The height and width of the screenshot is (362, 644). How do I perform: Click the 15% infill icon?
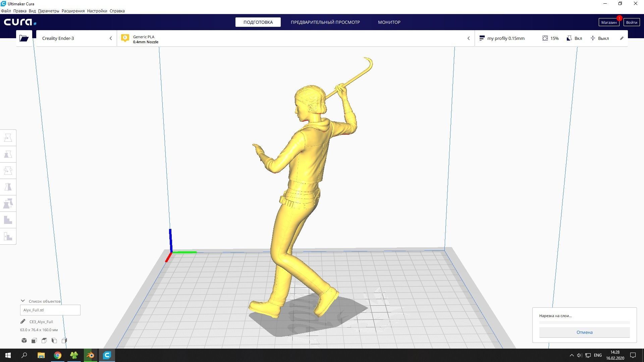[x=545, y=38]
